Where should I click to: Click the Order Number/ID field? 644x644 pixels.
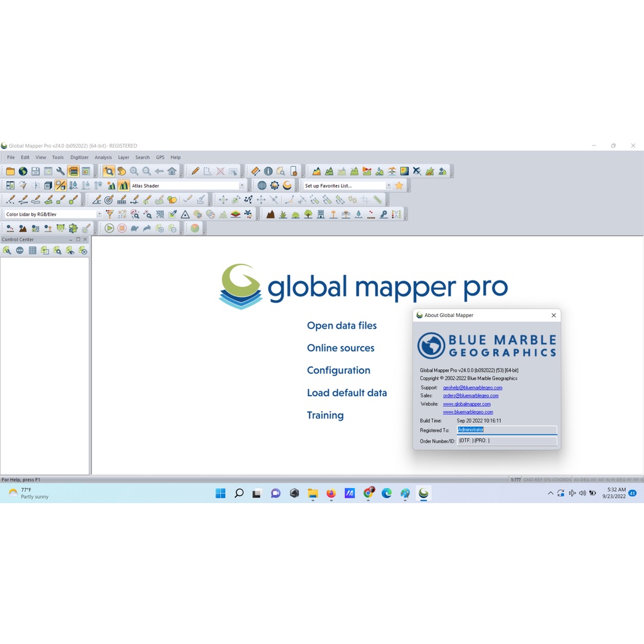click(508, 441)
